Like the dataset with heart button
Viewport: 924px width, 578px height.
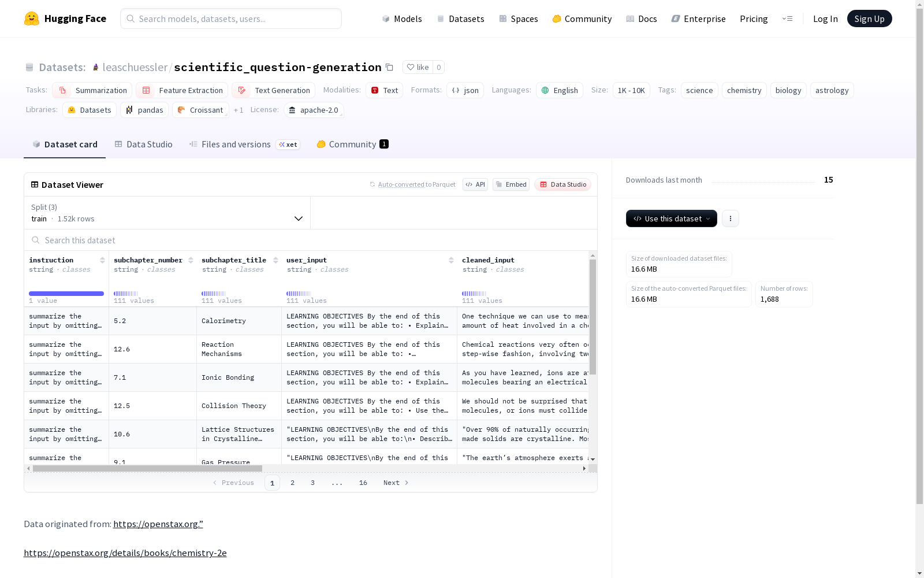coord(418,67)
